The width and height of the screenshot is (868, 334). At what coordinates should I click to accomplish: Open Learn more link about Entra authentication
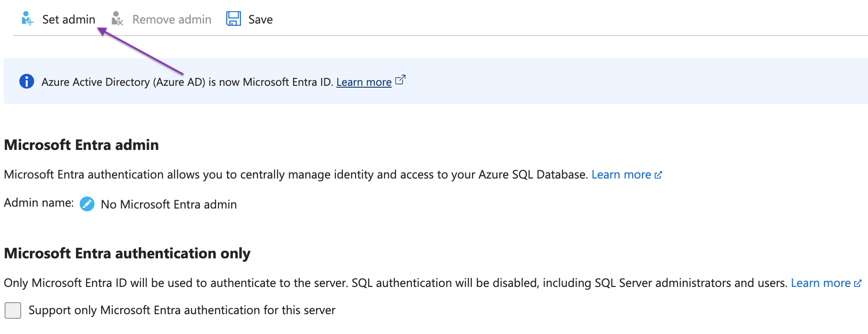point(621,175)
